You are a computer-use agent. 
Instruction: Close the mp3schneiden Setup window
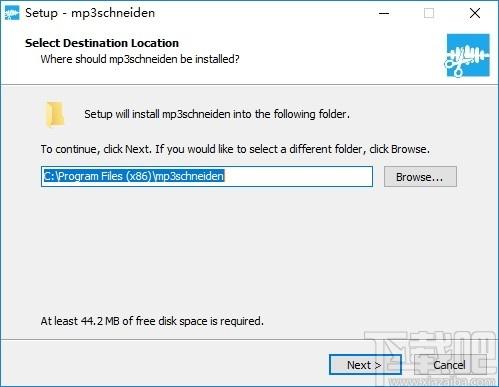tap(475, 13)
